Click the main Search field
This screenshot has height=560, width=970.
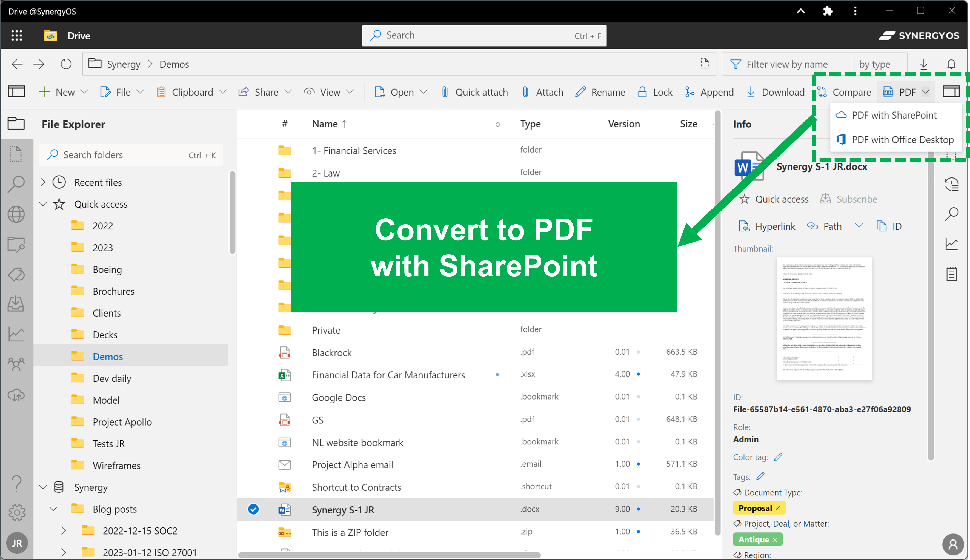(x=484, y=35)
